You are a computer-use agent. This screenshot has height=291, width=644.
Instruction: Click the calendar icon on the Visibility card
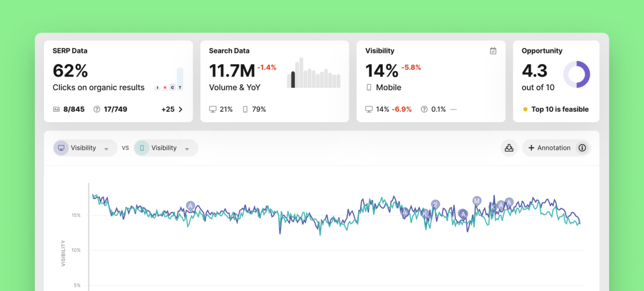[493, 50]
